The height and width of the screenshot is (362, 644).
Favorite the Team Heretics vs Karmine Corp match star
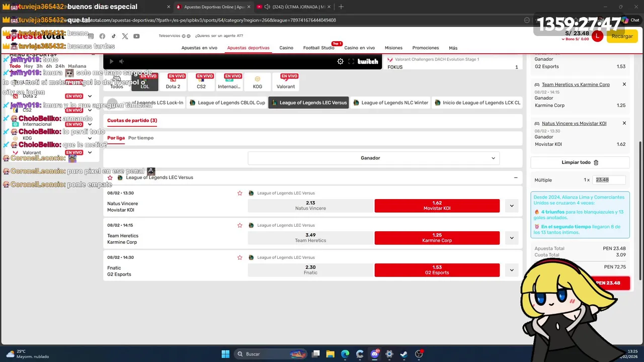[240, 225]
